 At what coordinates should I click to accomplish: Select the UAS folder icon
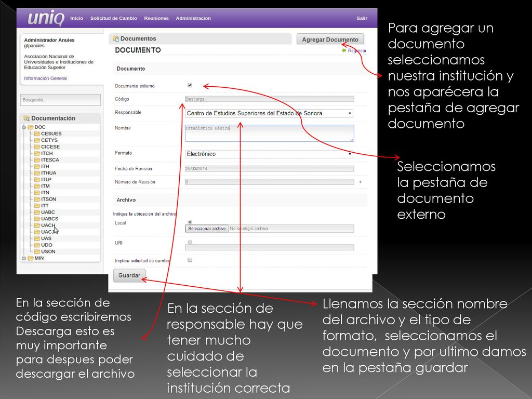(37, 238)
